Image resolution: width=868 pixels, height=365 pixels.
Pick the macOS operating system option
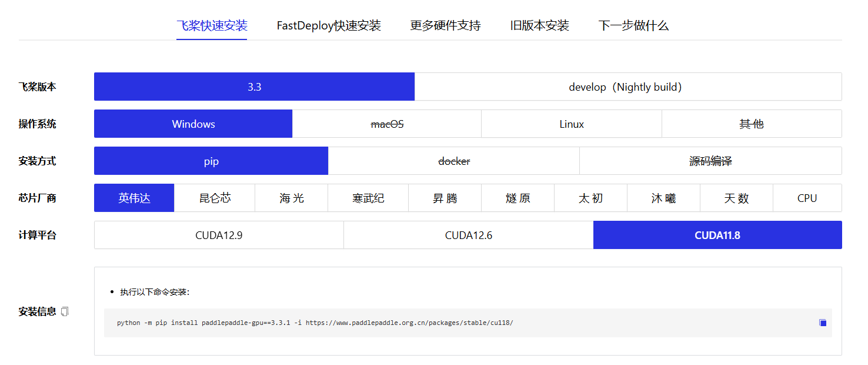386,124
